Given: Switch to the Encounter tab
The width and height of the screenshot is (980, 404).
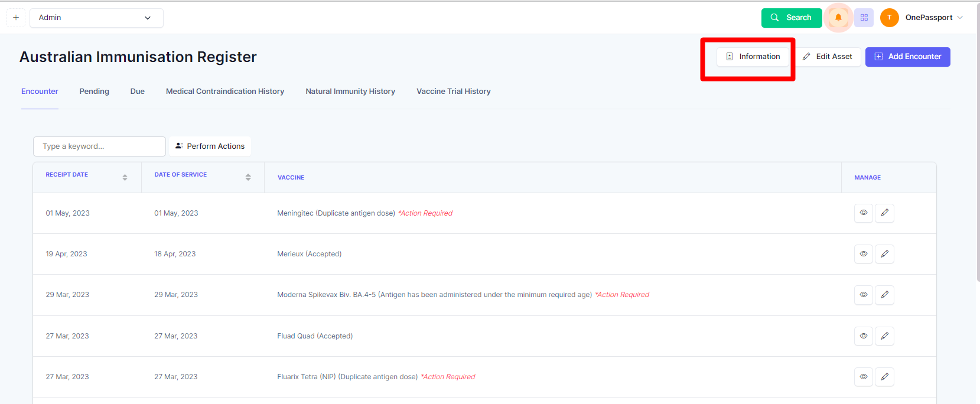Looking at the screenshot, I should [x=40, y=92].
